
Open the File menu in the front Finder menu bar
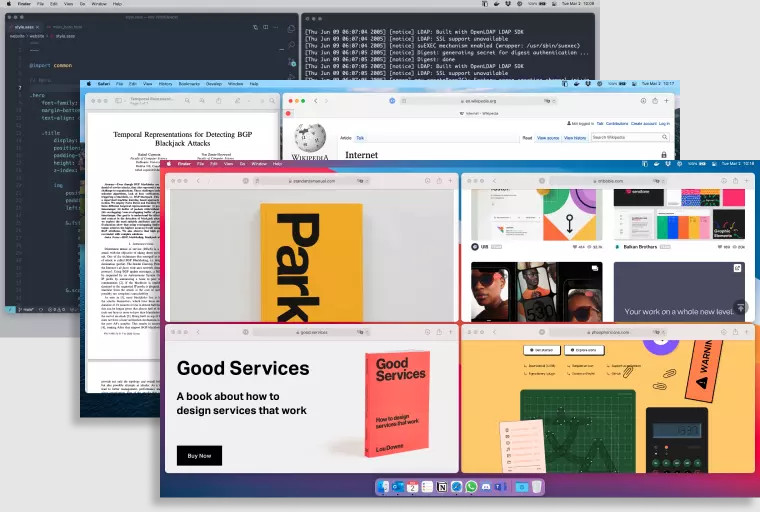pyautogui.click(x=200, y=164)
